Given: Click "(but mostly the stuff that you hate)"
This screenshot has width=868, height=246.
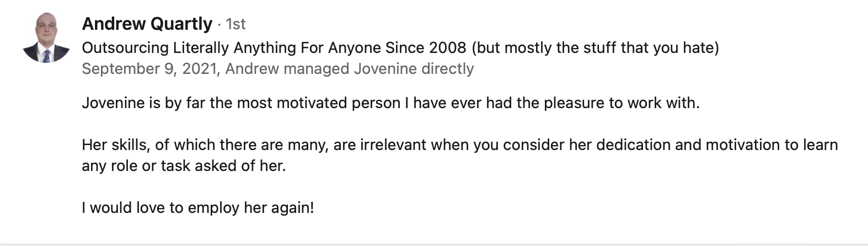Looking at the screenshot, I should point(595,48).
